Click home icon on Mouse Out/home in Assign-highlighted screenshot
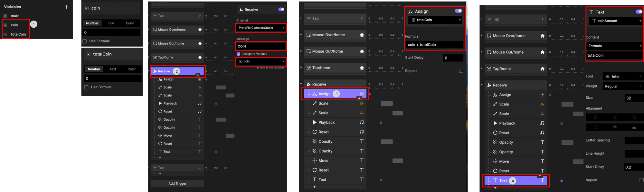 click(362, 51)
